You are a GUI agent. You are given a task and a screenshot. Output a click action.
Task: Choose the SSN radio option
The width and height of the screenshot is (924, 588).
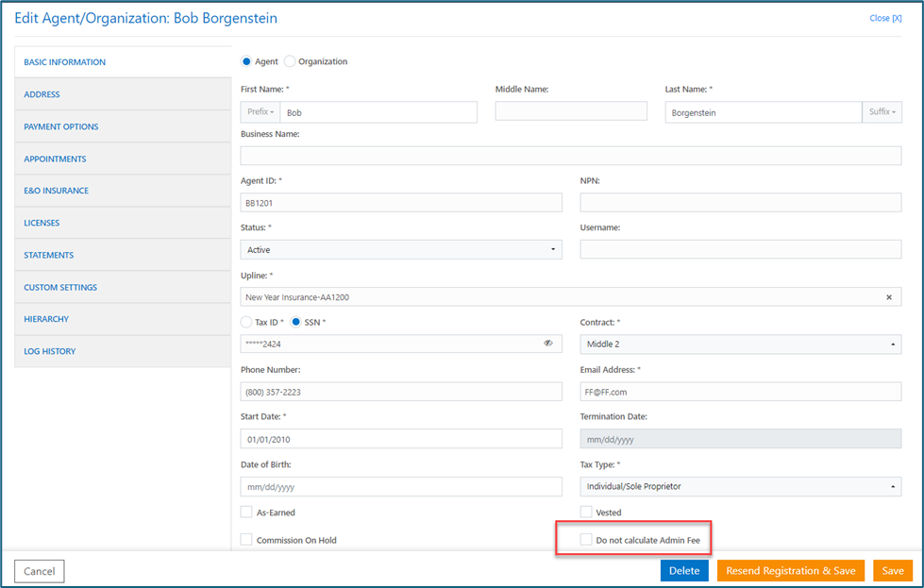[x=295, y=322]
